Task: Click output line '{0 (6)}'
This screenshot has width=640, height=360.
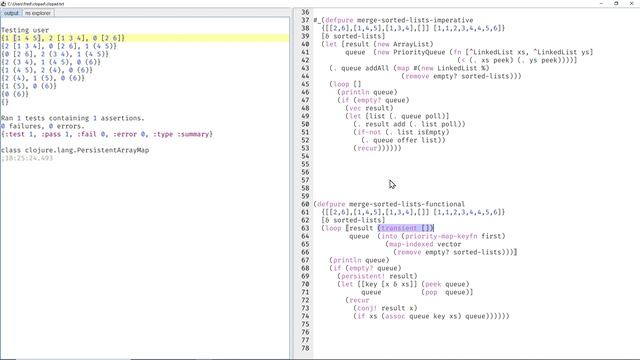Action: click(15, 94)
